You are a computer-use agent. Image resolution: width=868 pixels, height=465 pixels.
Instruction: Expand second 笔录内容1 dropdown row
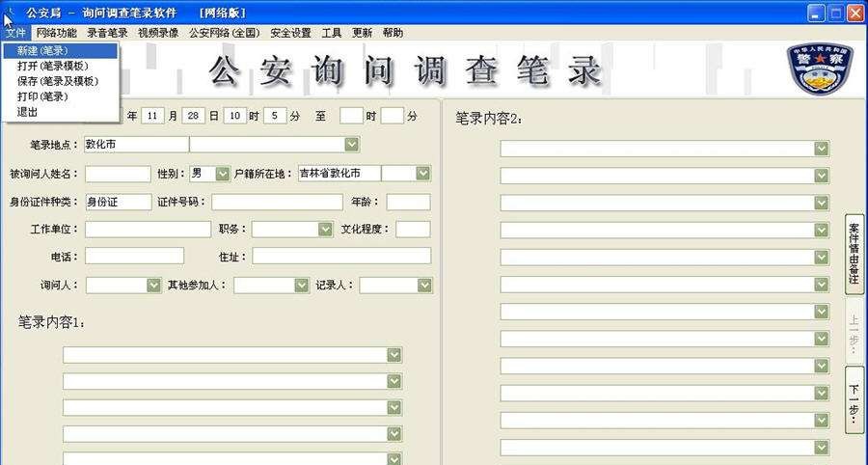pyautogui.click(x=394, y=381)
